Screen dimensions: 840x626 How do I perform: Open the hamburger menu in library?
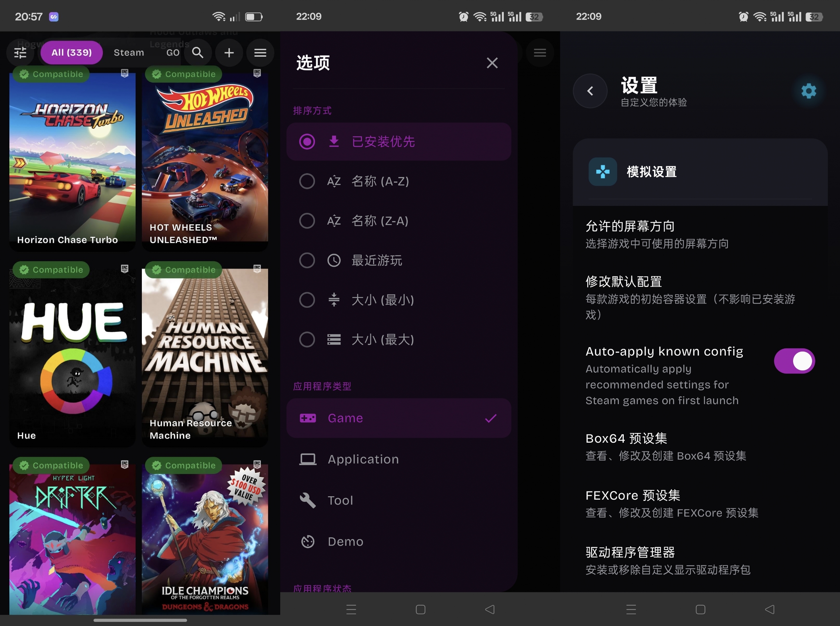[260, 53]
